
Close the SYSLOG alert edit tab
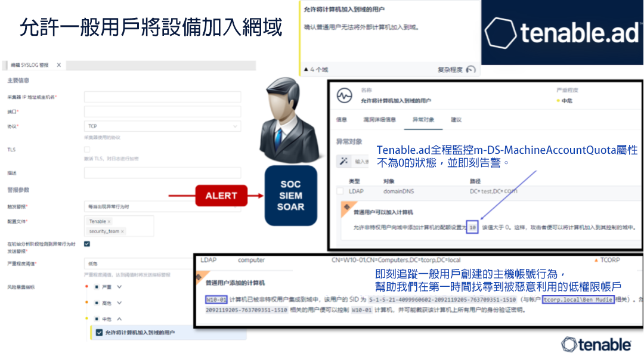tap(58, 65)
